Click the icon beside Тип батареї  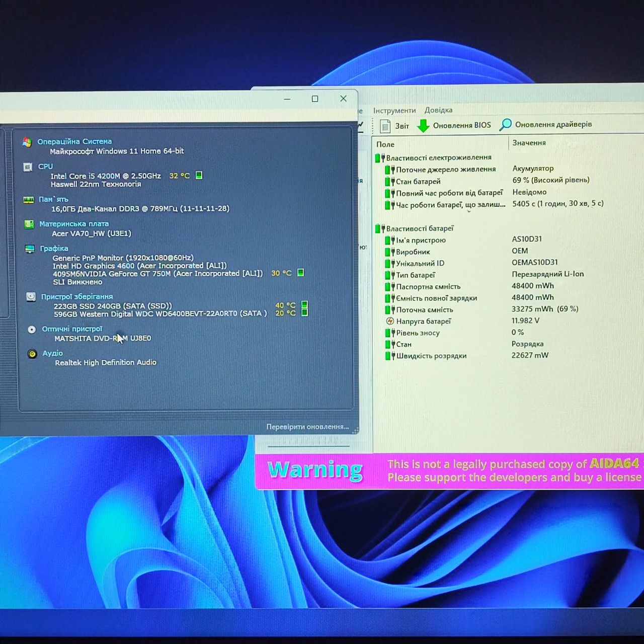(390, 275)
